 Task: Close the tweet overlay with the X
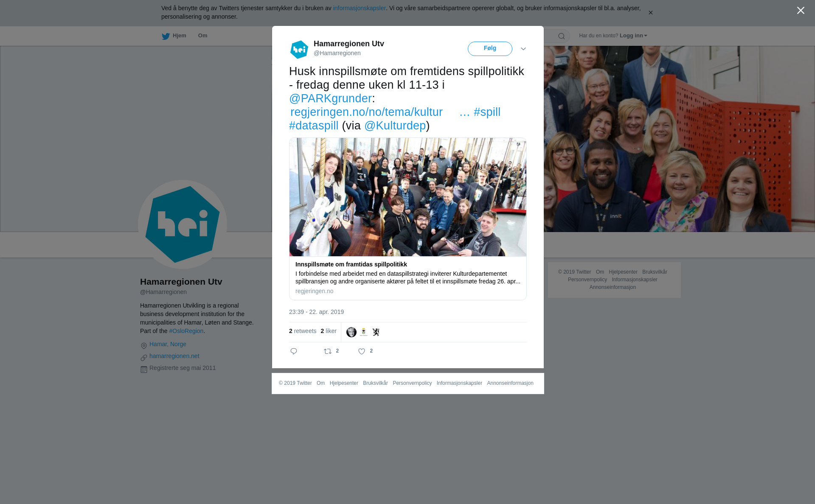tap(801, 11)
